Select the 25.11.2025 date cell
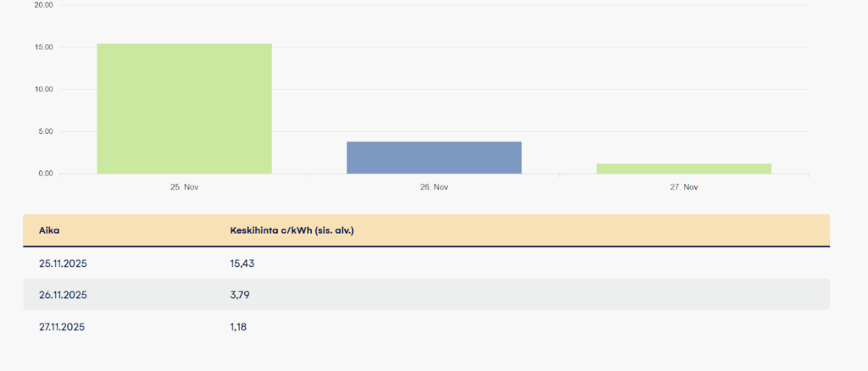This screenshot has height=371, width=868. 63,264
